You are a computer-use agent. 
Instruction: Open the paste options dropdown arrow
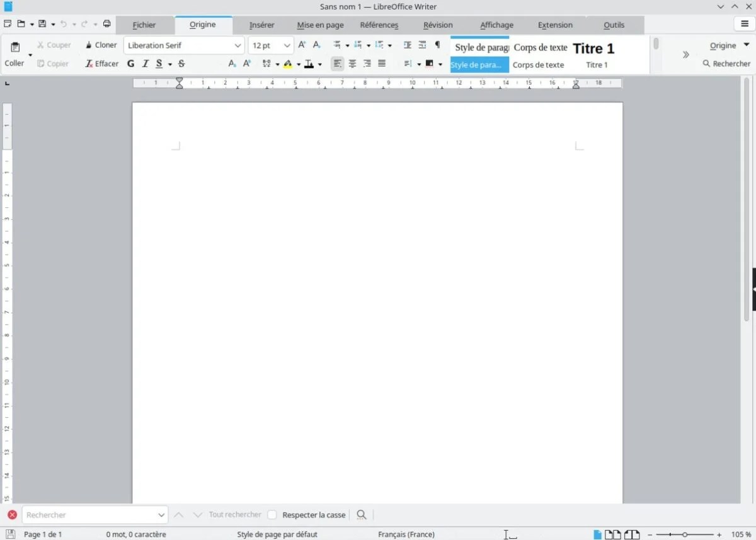[30, 55]
